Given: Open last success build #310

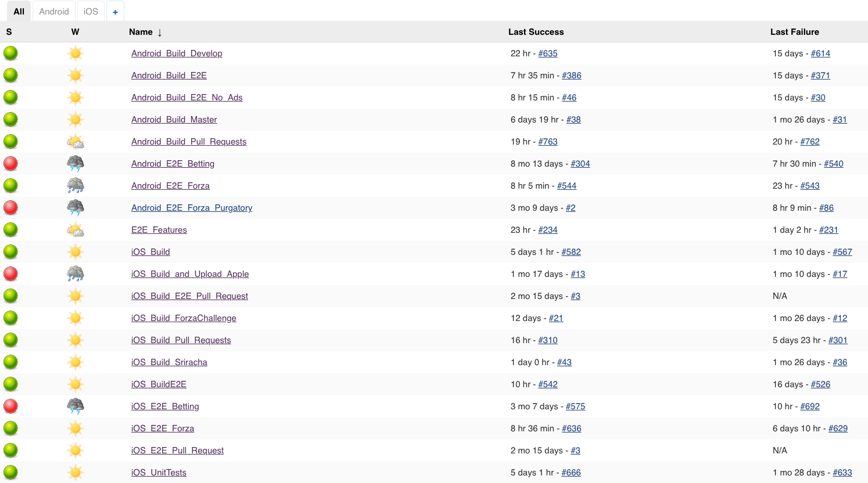Looking at the screenshot, I should tap(548, 340).
